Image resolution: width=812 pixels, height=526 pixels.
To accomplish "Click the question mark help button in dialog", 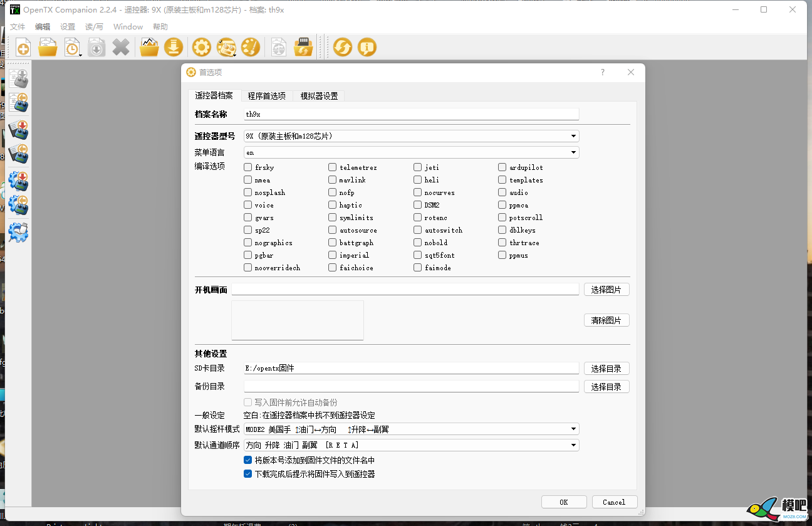I will tap(603, 72).
